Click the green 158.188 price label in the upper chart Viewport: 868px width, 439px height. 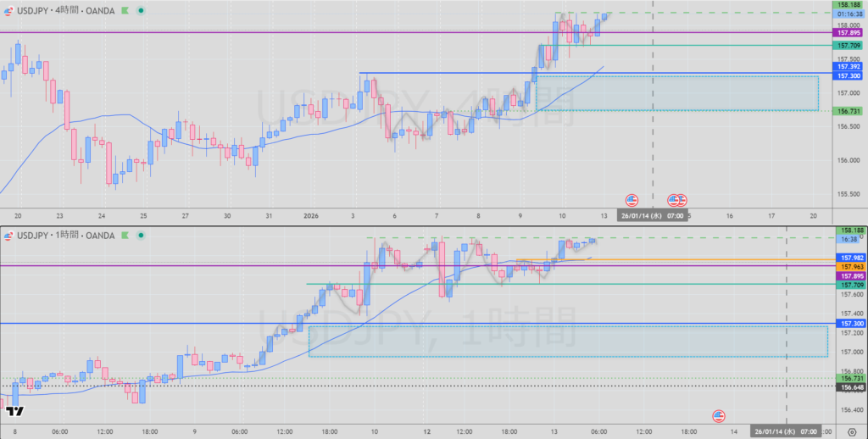click(x=848, y=5)
